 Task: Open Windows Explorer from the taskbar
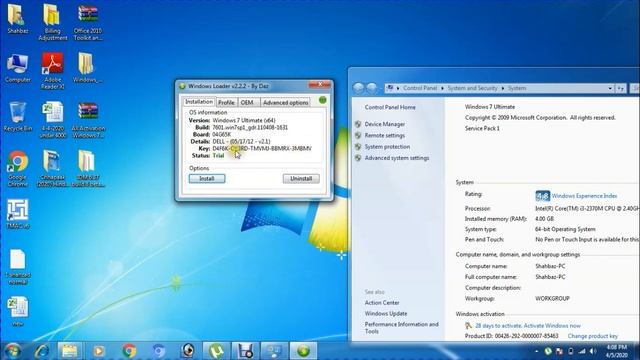pyautogui.click(x=69, y=351)
